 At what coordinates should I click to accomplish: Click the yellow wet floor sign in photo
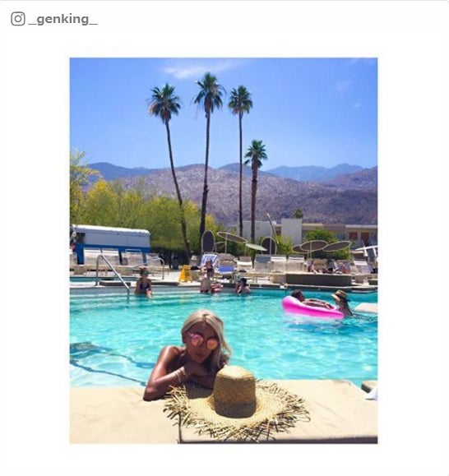coord(186,274)
